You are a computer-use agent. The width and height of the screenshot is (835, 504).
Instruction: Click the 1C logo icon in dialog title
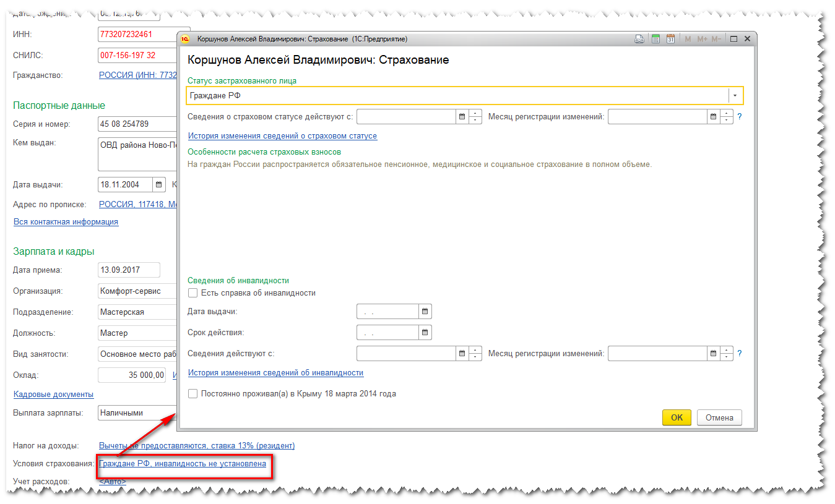pyautogui.click(x=185, y=39)
